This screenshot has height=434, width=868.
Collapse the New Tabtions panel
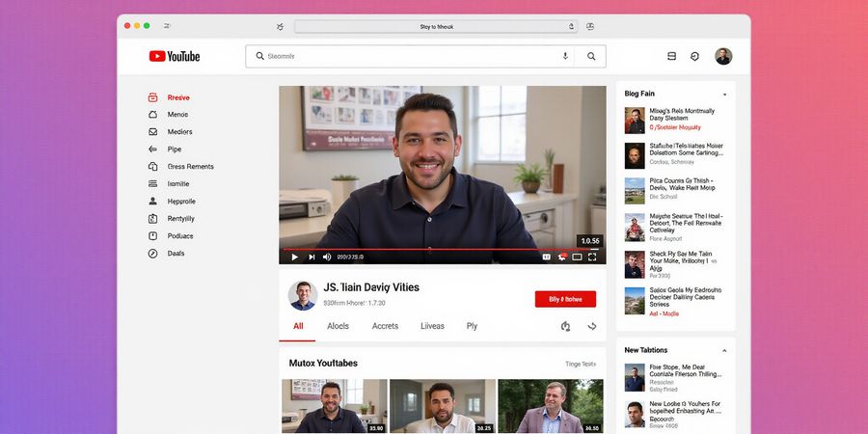724,350
